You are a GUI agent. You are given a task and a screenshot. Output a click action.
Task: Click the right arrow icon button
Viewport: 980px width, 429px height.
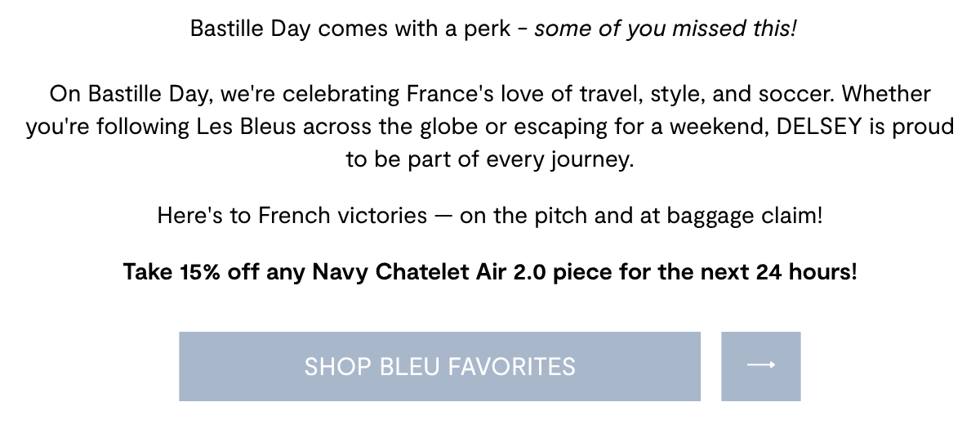click(x=761, y=366)
